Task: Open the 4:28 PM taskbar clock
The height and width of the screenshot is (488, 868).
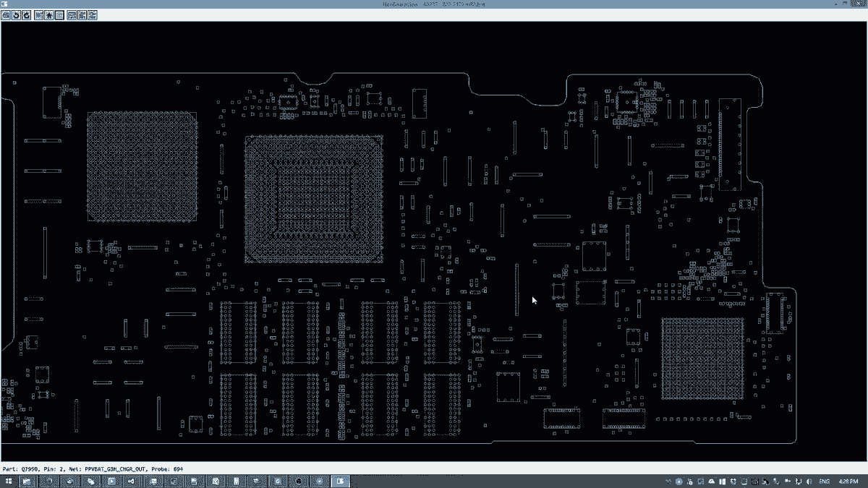Action: [x=848, y=481]
